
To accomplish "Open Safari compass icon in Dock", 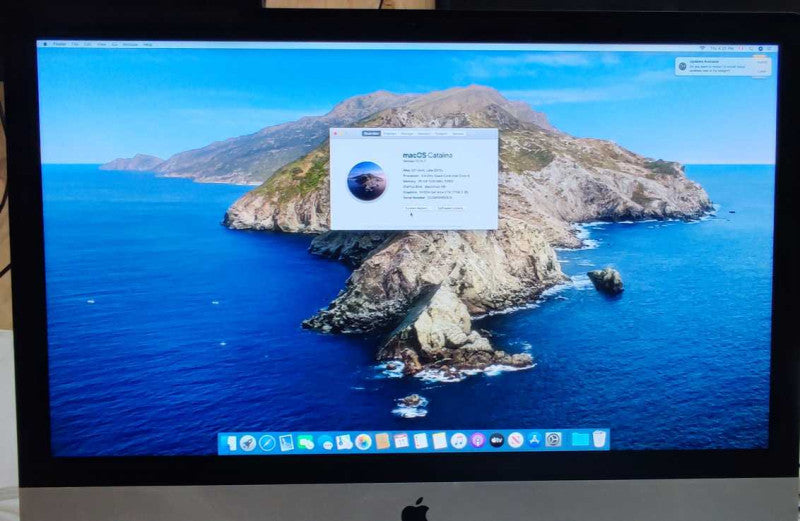I will tap(267, 442).
